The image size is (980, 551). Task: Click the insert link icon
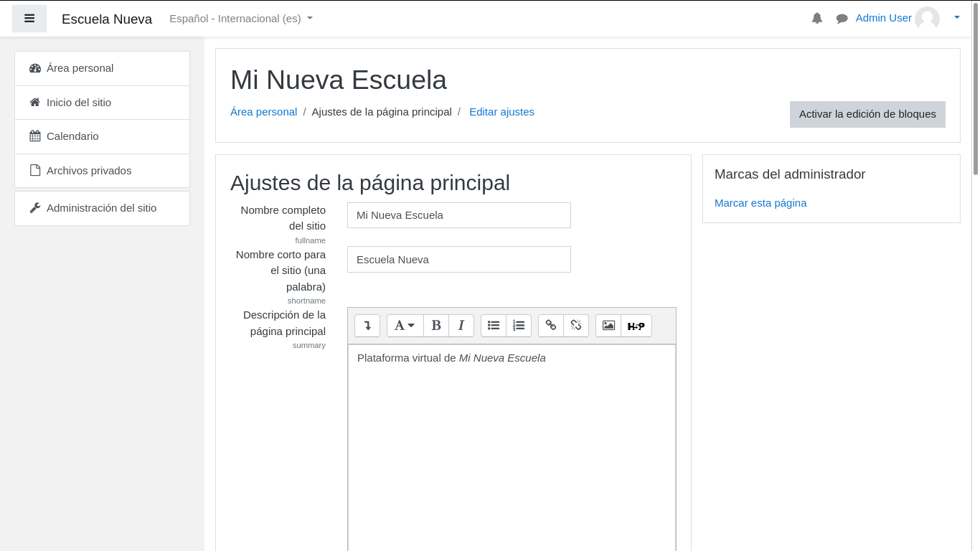pyautogui.click(x=551, y=326)
